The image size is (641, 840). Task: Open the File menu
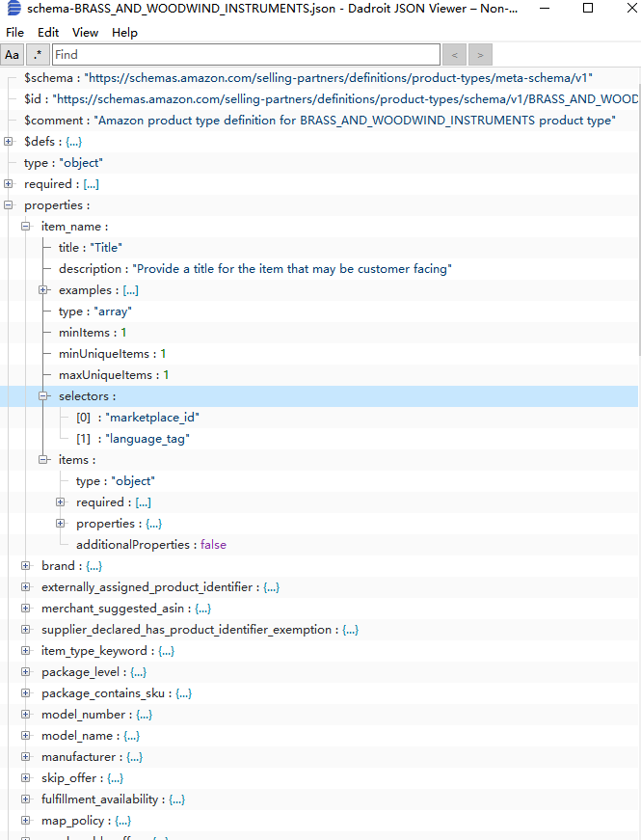click(14, 32)
